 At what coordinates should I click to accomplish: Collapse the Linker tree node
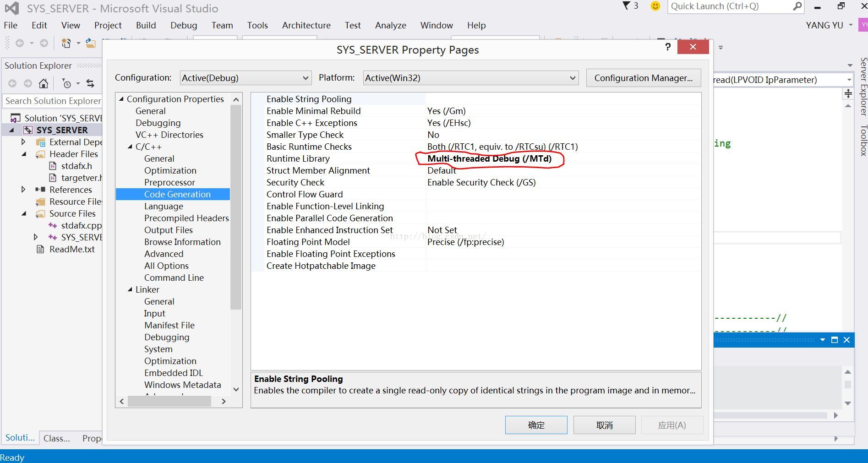[x=130, y=289]
